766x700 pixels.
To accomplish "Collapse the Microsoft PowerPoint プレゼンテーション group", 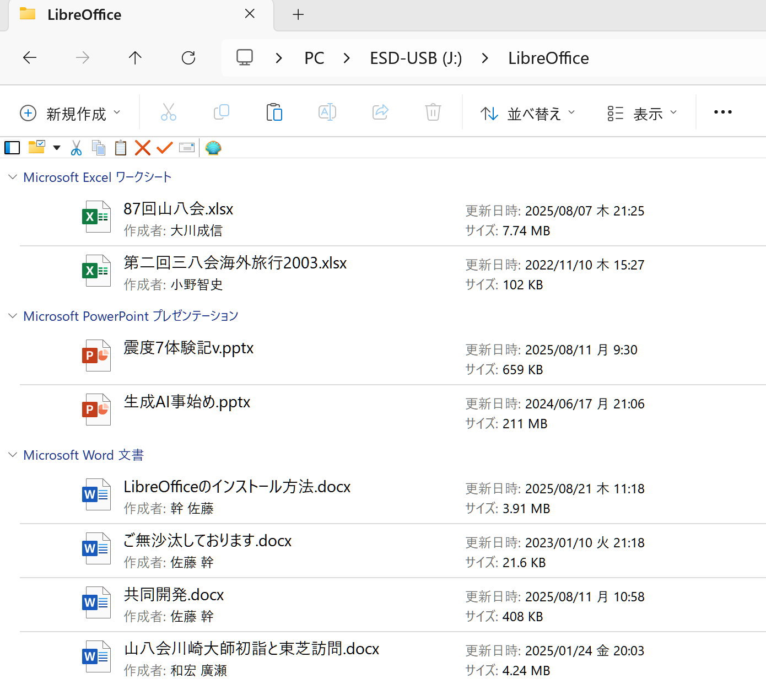I will (x=13, y=316).
